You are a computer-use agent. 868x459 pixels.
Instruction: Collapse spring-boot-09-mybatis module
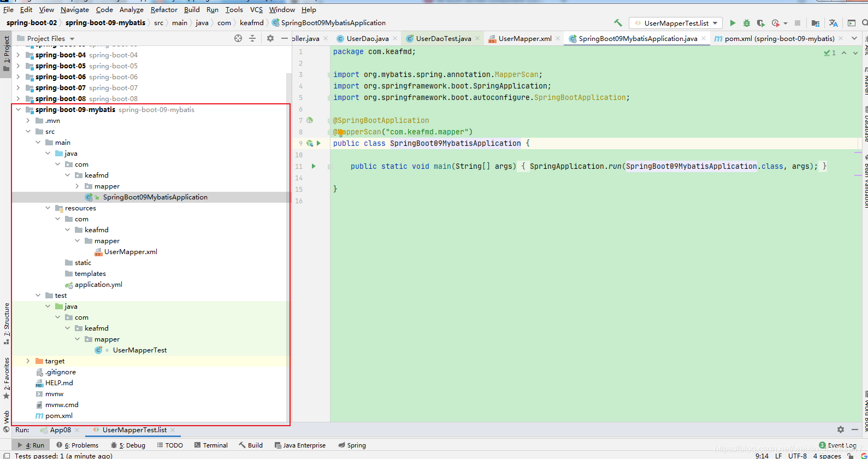click(18, 109)
